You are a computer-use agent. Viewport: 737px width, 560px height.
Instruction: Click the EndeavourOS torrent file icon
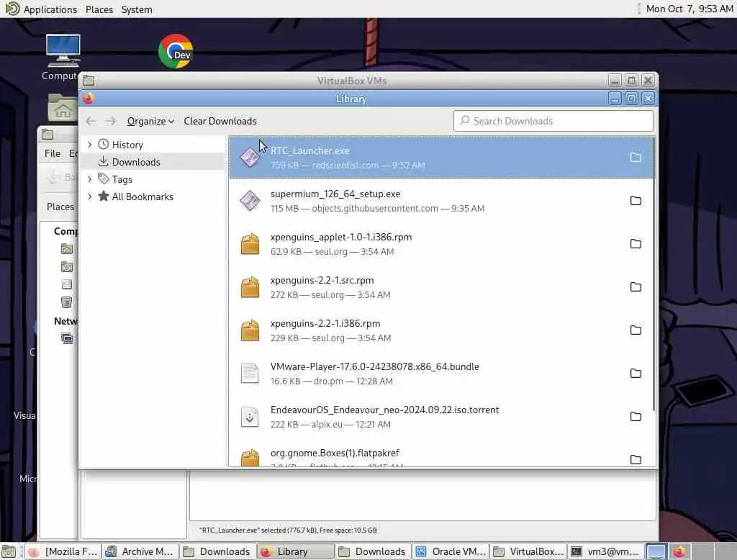(x=250, y=417)
